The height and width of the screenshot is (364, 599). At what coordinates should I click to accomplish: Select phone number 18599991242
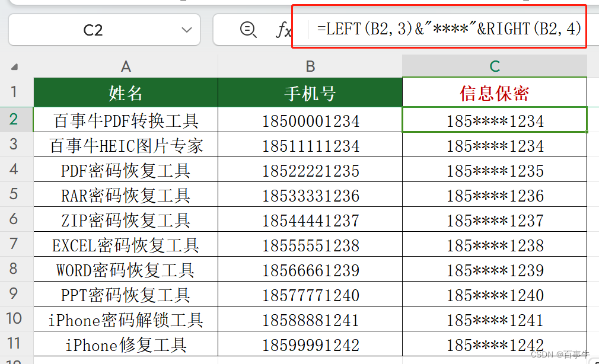coord(310,343)
